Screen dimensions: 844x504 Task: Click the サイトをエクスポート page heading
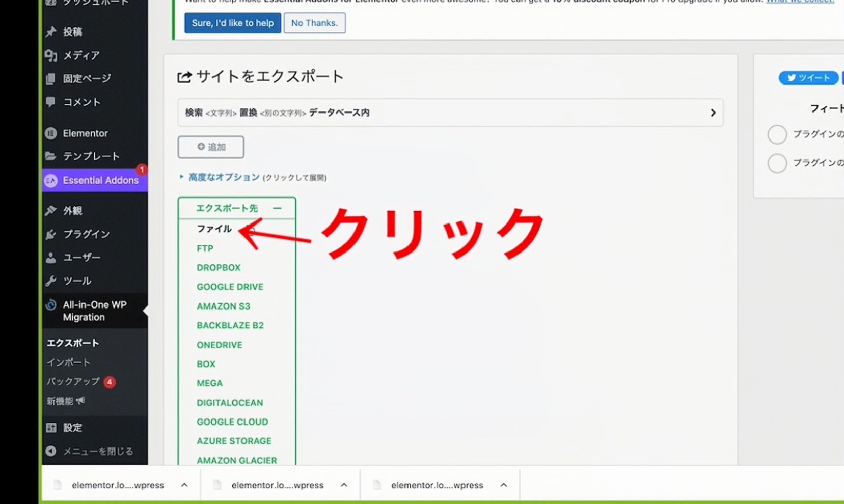point(270,77)
